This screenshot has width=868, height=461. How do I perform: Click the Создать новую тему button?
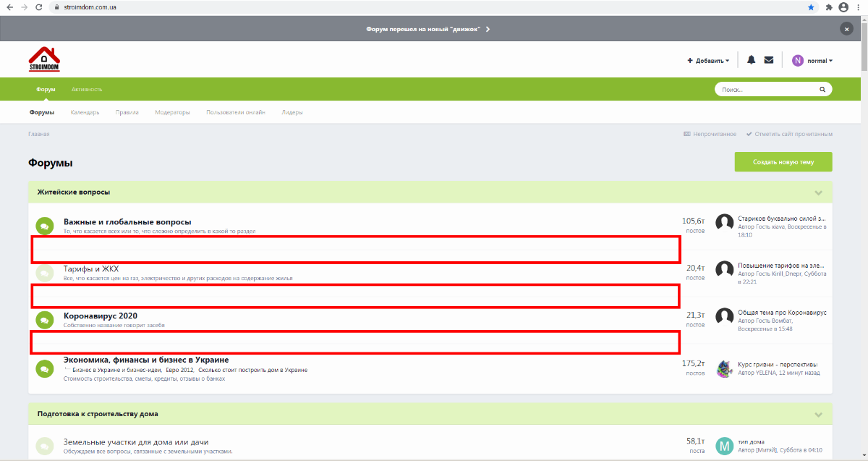coord(783,162)
